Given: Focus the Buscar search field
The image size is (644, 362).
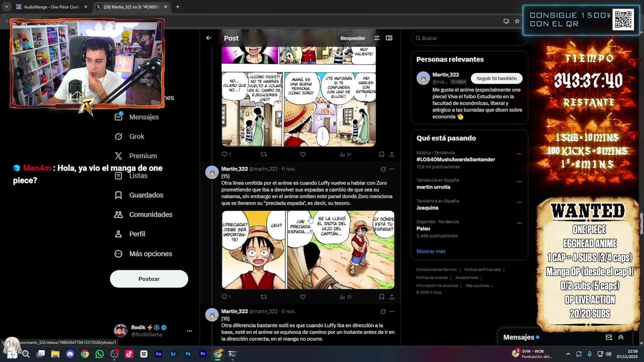Looking at the screenshot, I should point(469,38).
